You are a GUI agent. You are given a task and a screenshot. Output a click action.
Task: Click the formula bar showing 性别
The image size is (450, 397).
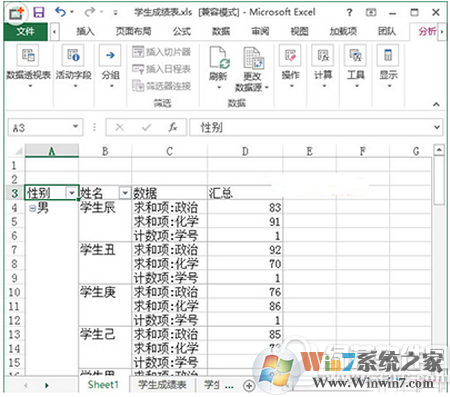pyautogui.click(x=316, y=127)
